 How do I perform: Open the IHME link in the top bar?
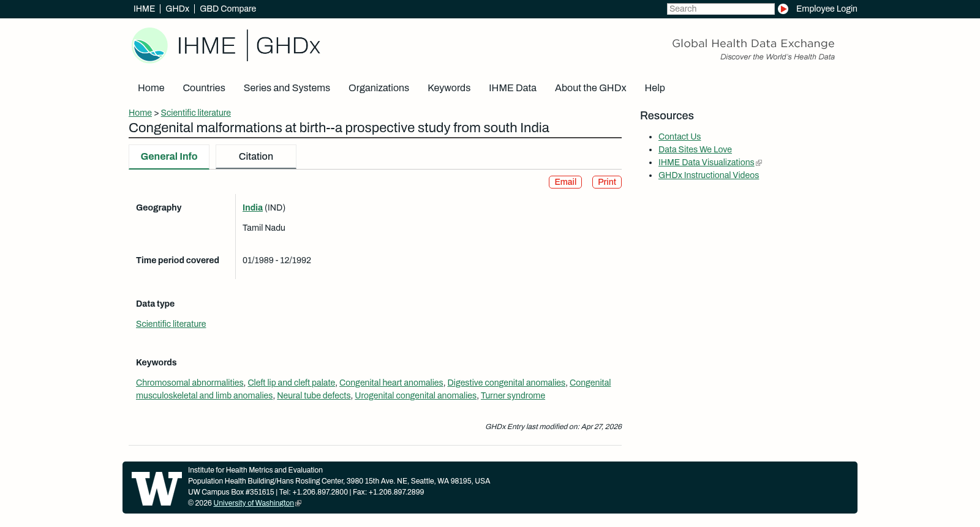tap(144, 9)
